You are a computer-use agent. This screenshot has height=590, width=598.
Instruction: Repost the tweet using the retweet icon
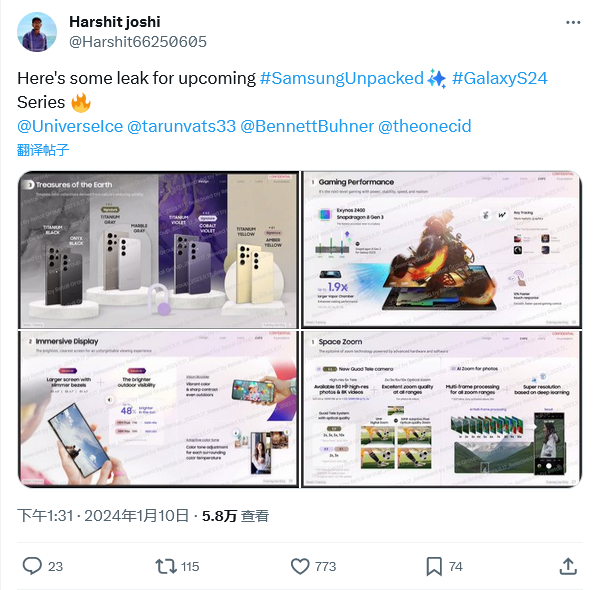tap(166, 566)
